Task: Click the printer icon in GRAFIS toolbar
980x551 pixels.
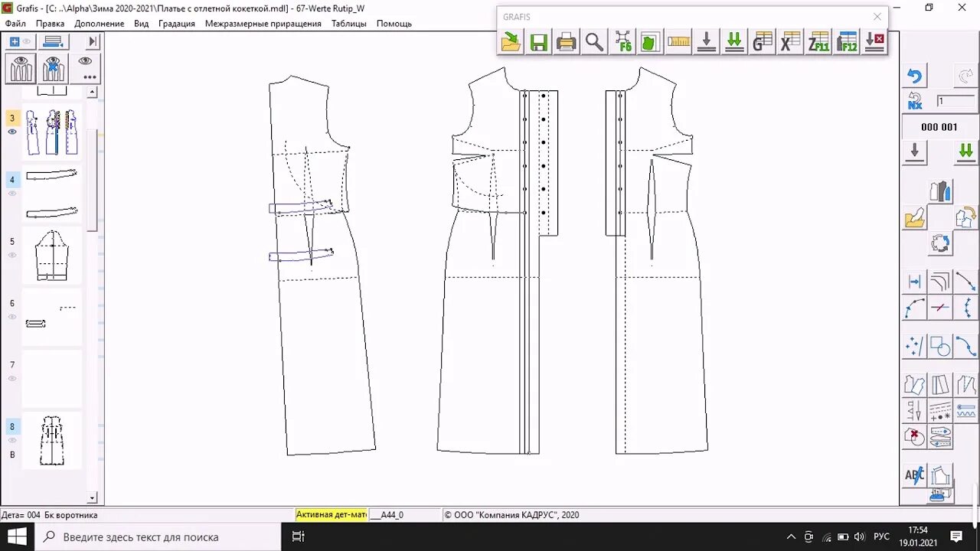Action: (x=567, y=42)
